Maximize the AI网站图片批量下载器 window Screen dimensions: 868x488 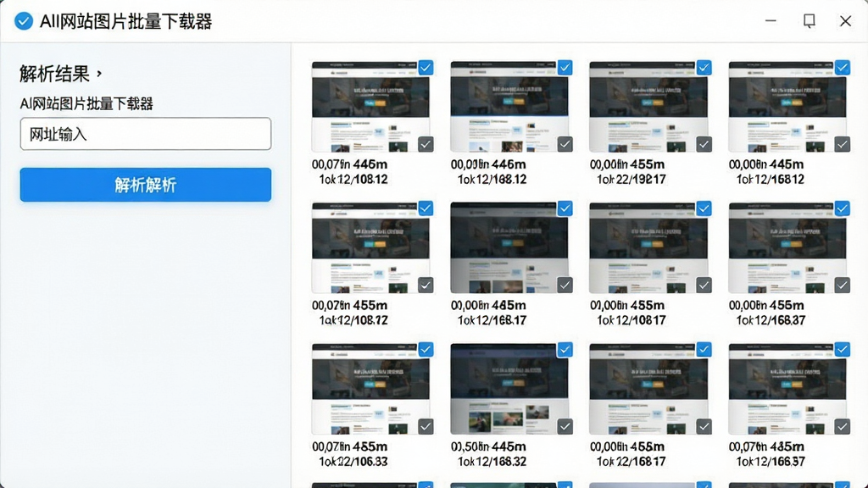click(809, 21)
